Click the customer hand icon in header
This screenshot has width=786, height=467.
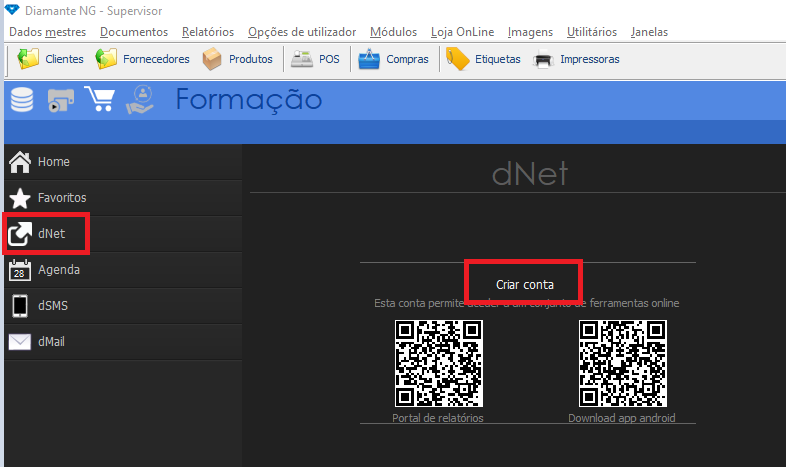(x=140, y=100)
